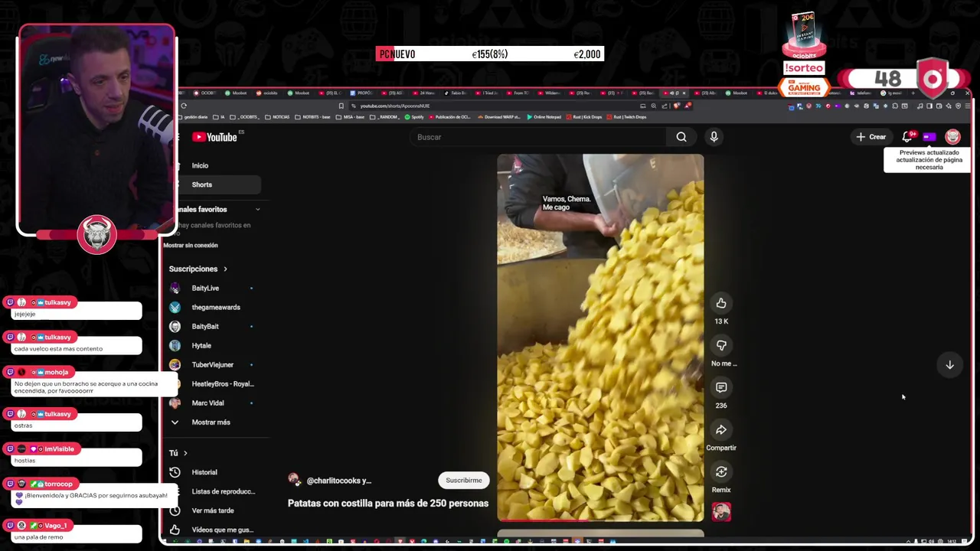Viewport: 980px width, 551px height.
Task: Open the 'MISA - base' bookmarks folder
Action: pos(350,117)
